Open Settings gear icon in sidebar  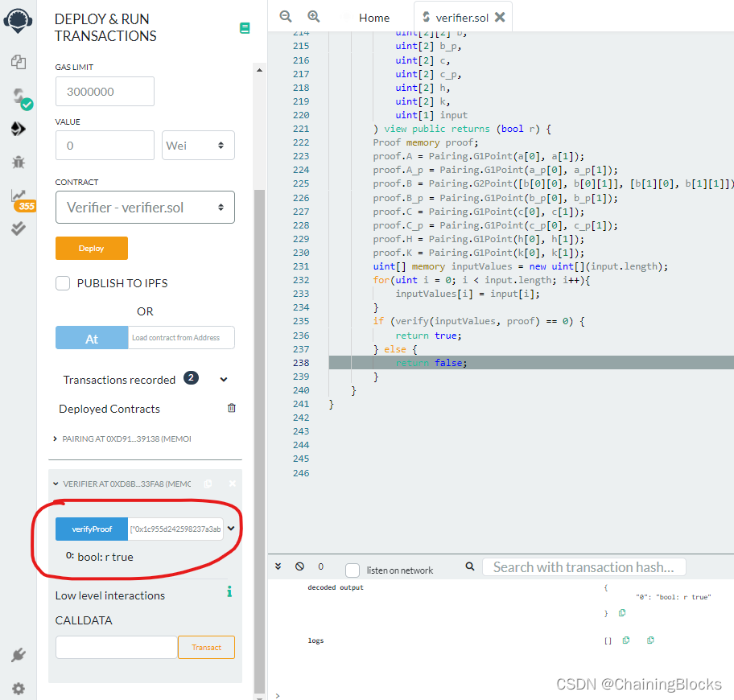point(19,688)
